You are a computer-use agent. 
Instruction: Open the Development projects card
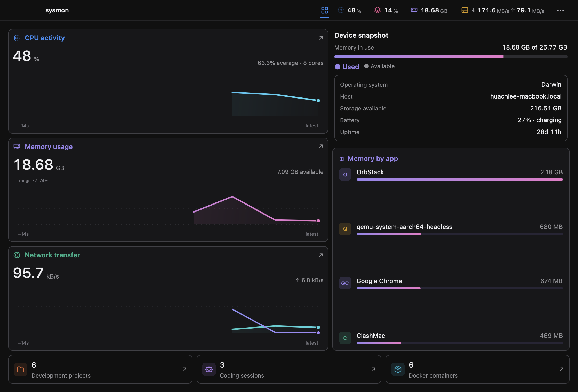pyautogui.click(x=100, y=369)
